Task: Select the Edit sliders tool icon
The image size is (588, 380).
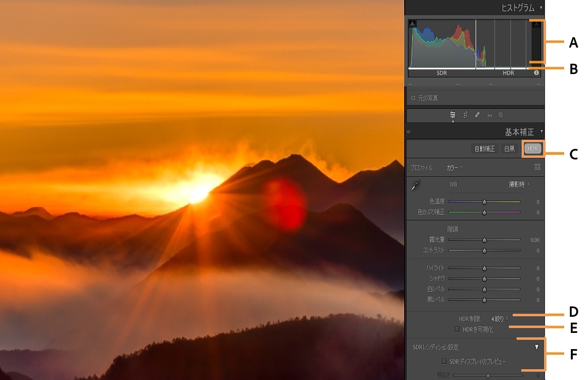Action: click(453, 115)
